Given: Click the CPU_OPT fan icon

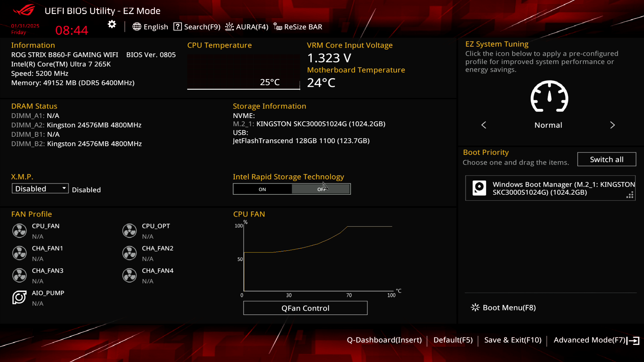Looking at the screenshot, I should 129,231.
